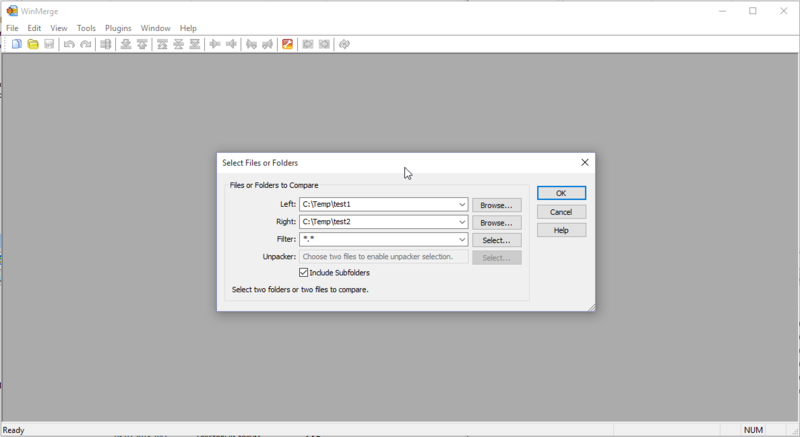Viewport: 800px width, 437px height.
Task: Open the File menu
Action: pyautogui.click(x=12, y=28)
